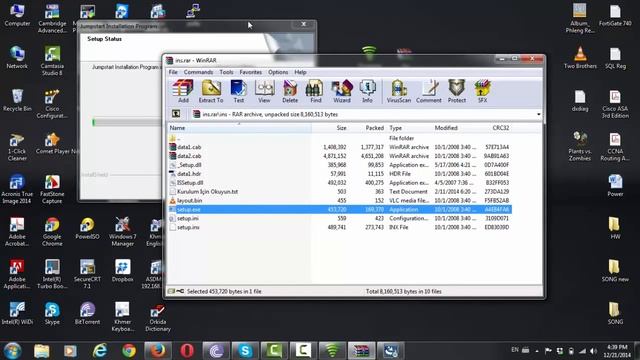
Task: Click the taskbar clock showing 4:39 PM
Action: pyautogui.click(x=617, y=351)
